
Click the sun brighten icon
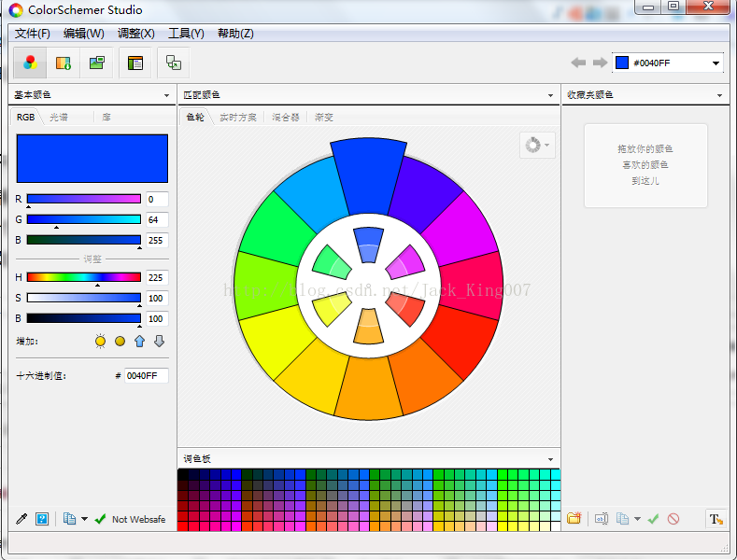(100, 341)
